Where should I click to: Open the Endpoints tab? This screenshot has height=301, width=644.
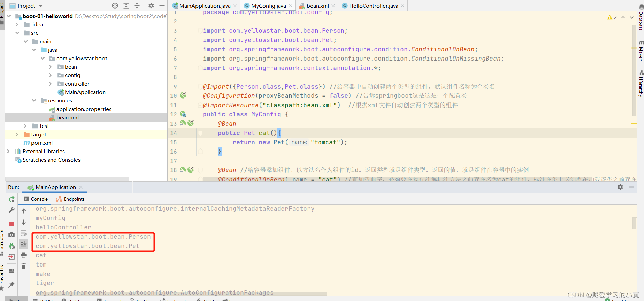tap(70, 199)
